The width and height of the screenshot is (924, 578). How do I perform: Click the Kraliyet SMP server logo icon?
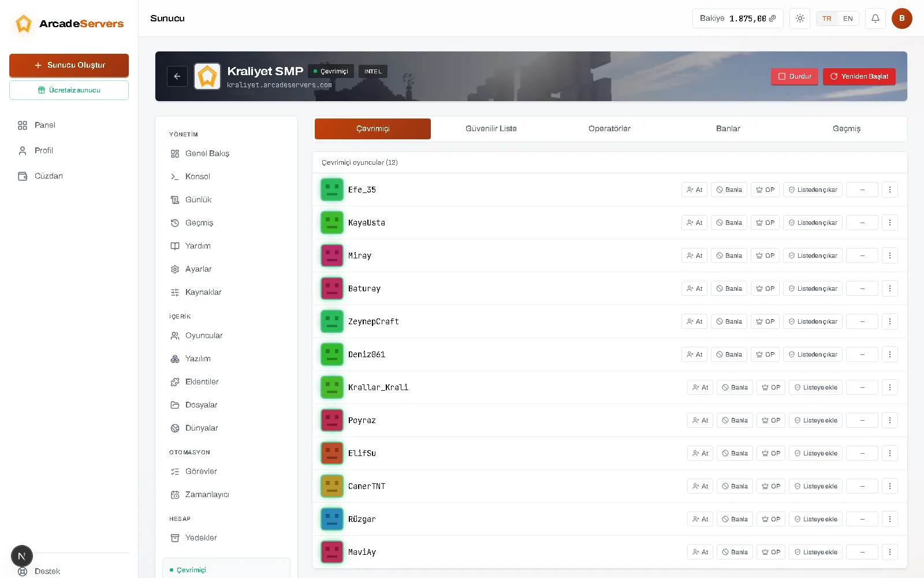(207, 76)
